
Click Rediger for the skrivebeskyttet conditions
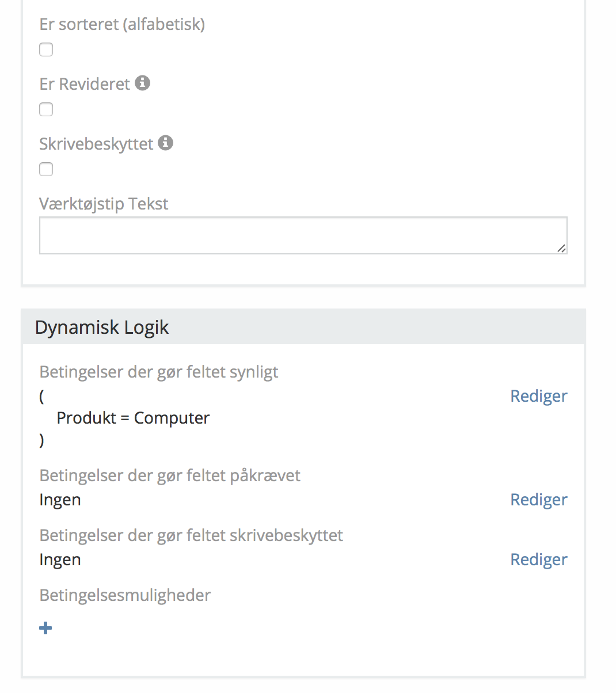click(x=538, y=559)
